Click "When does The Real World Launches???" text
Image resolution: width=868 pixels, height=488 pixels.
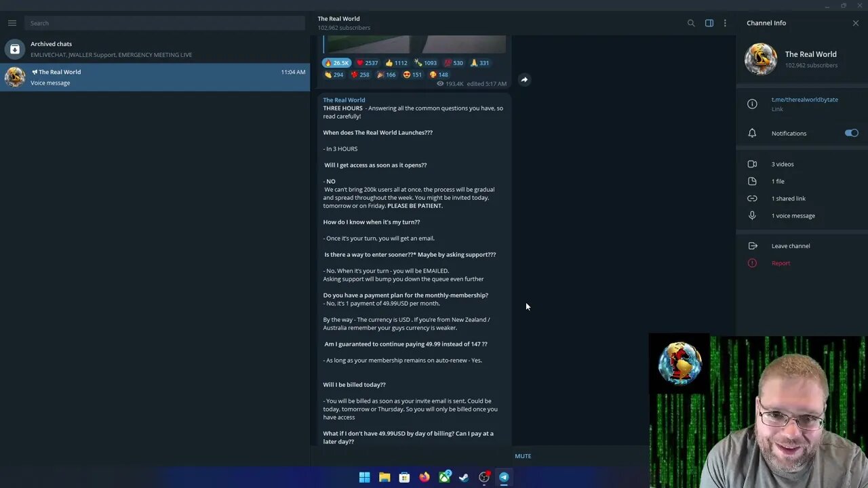click(378, 133)
